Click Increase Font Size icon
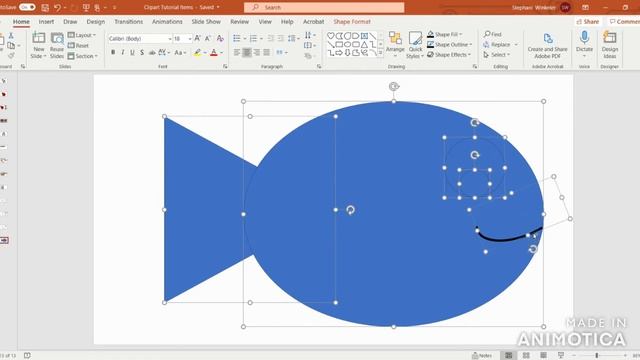This screenshot has height=360, width=640. coord(198,38)
